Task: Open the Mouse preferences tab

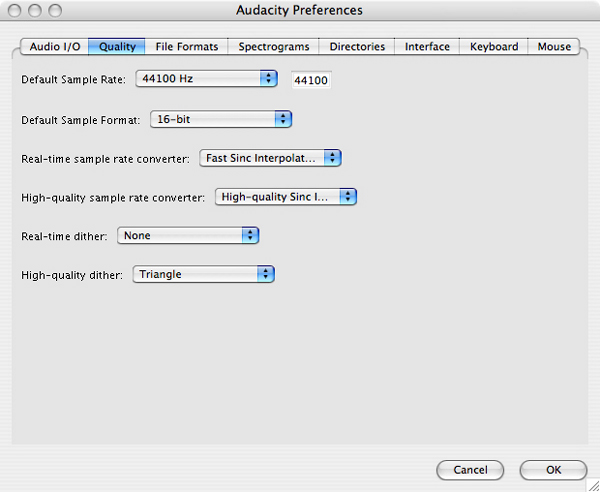Action: click(x=554, y=47)
